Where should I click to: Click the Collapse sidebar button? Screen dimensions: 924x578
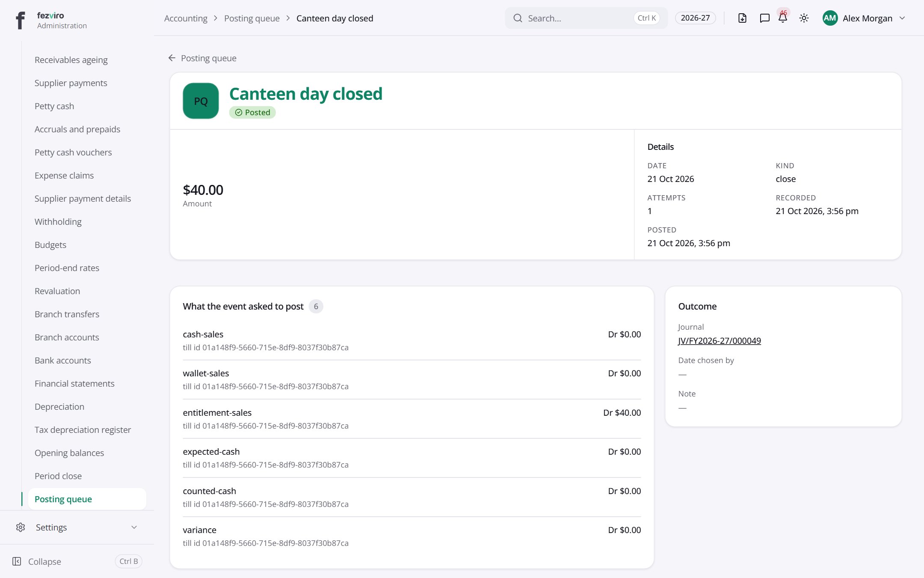pyautogui.click(x=77, y=561)
